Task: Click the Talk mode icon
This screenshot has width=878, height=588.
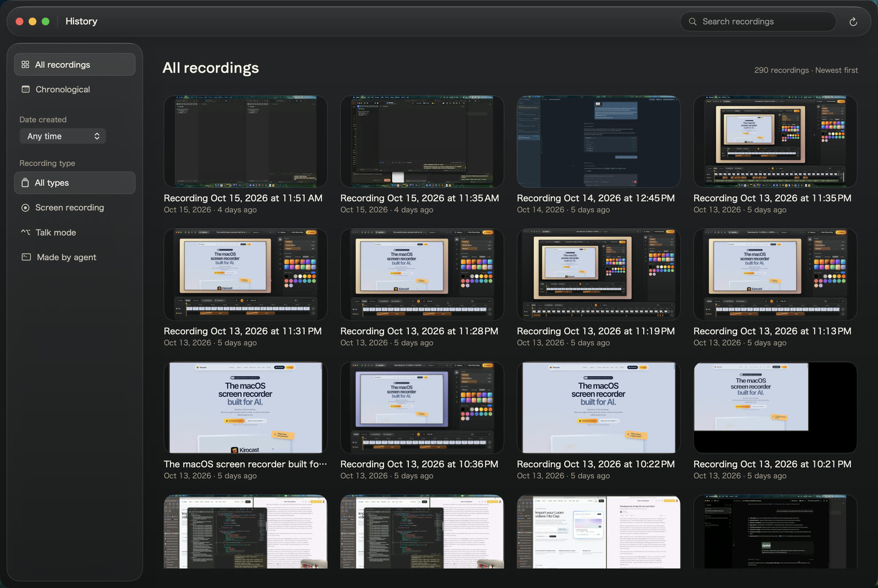Action: tap(25, 232)
